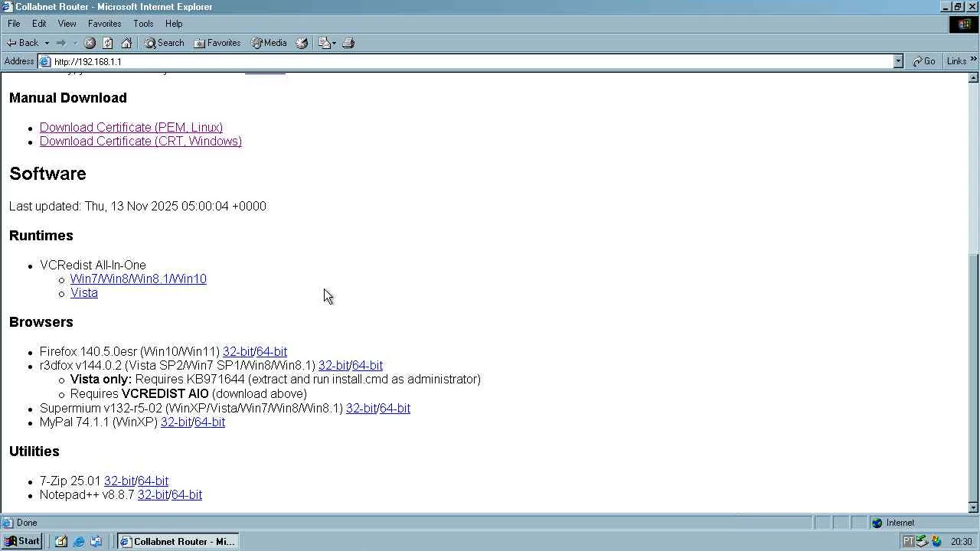Click the Internet zone globe in status bar
Screen dimensions: 980x551
click(x=877, y=523)
